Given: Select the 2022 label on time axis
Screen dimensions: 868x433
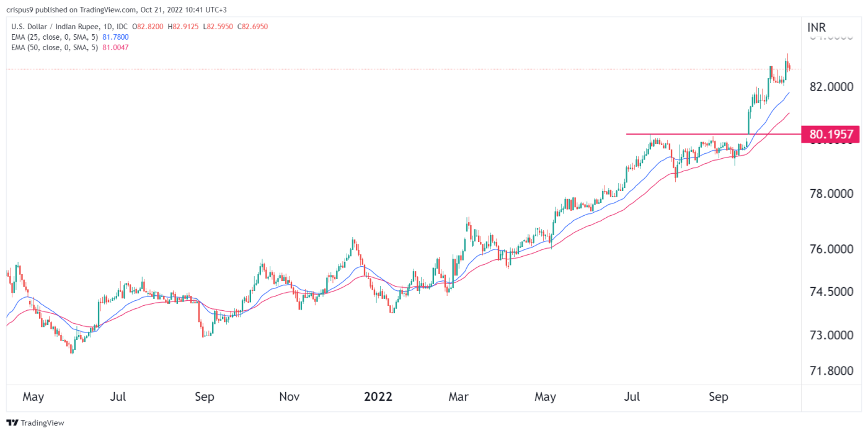Looking at the screenshot, I should tap(378, 396).
